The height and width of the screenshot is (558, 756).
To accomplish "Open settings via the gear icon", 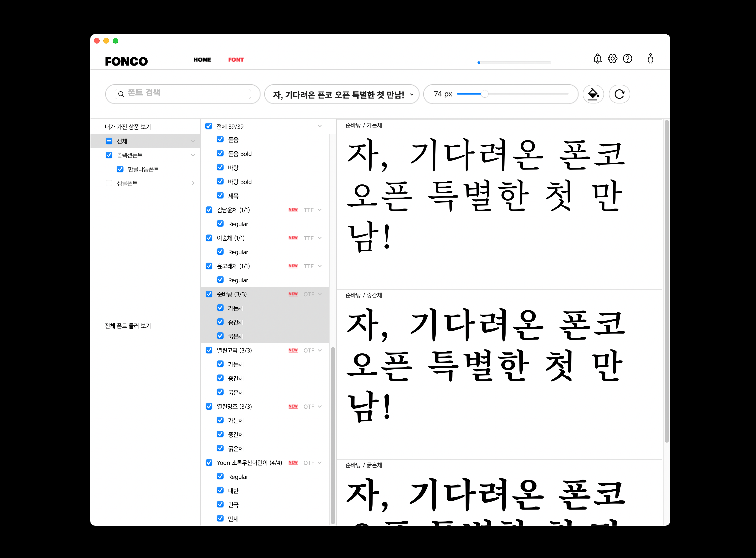I will click(x=612, y=59).
